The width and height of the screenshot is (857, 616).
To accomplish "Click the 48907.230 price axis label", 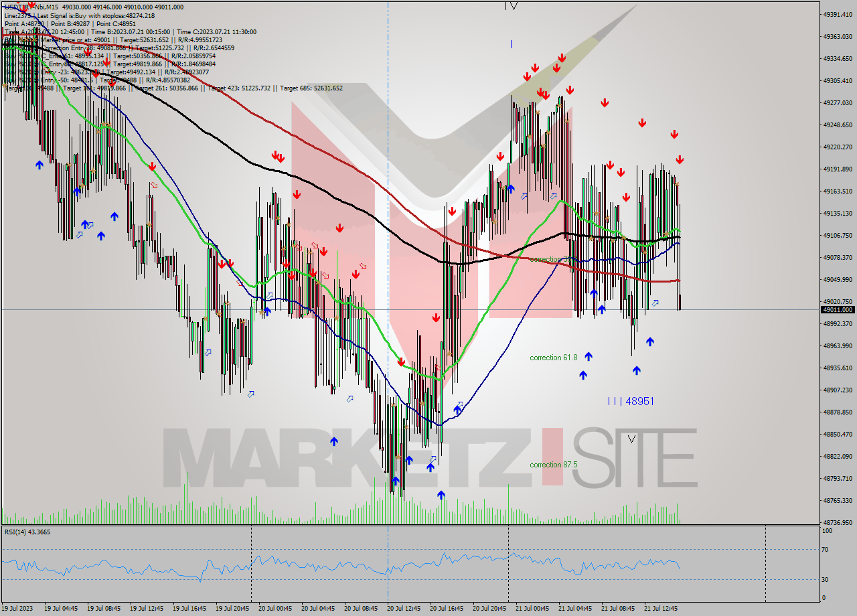I will coord(839,390).
